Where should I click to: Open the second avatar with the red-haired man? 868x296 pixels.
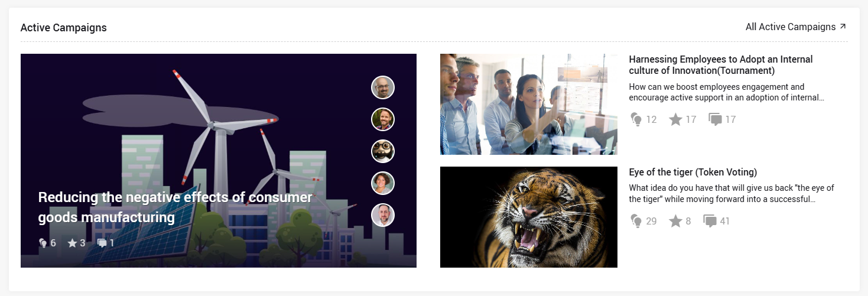[x=383, y=119]
